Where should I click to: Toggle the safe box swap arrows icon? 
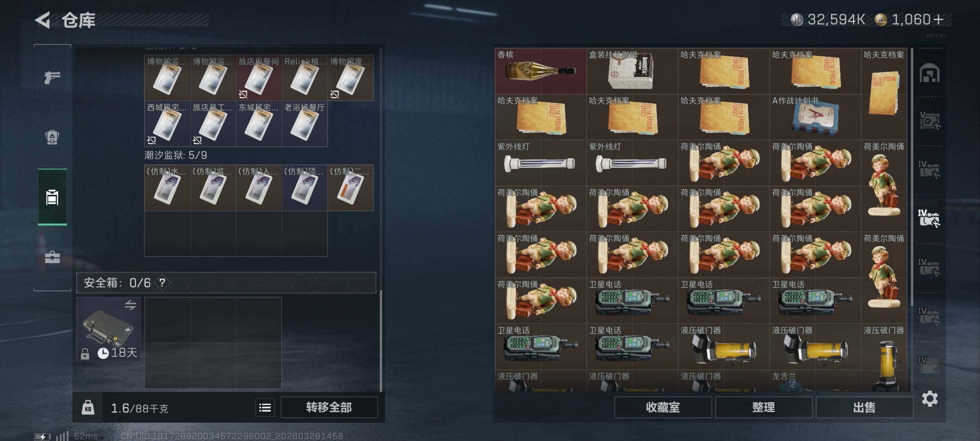click(x=130, y=305)
